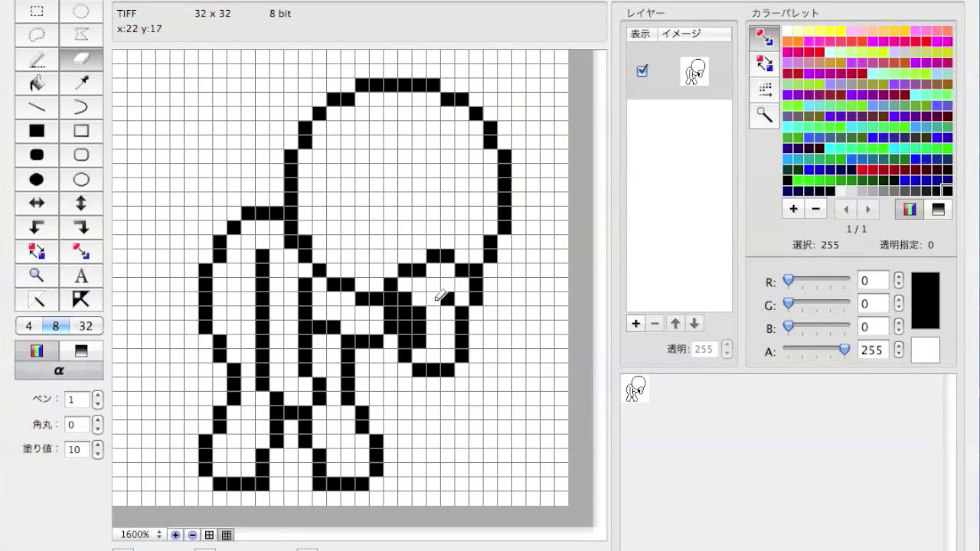Image resolution: width=980 pixels, height=551 pixels.
Task: Click the rotate left arrow tool
Action: (37, 227)
